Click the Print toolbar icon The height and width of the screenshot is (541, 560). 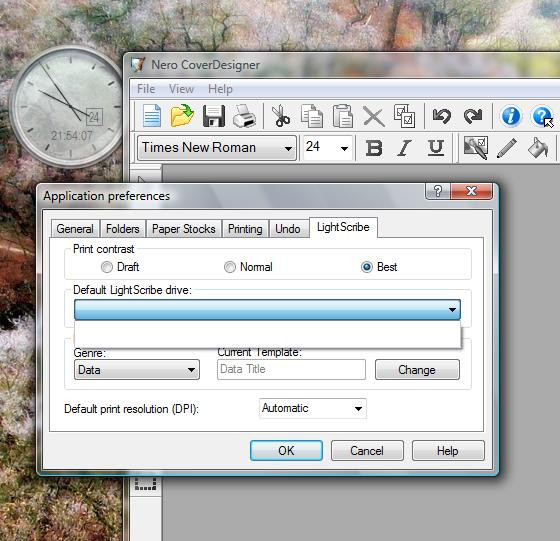[244, 116]
